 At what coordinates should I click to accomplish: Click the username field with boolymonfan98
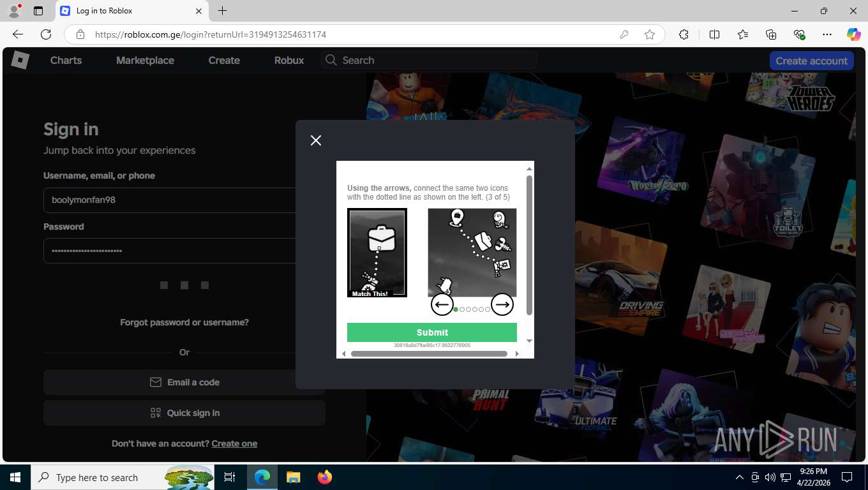(x=170, y=200)
